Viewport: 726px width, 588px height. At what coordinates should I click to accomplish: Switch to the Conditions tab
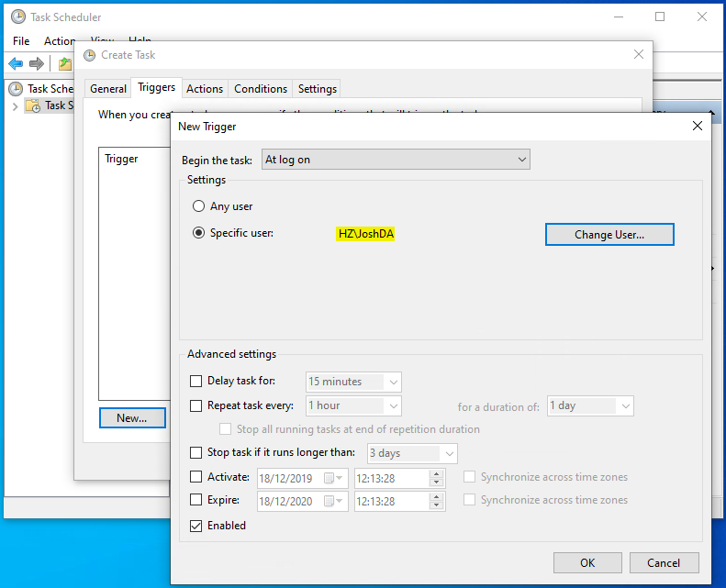point(261,88)
